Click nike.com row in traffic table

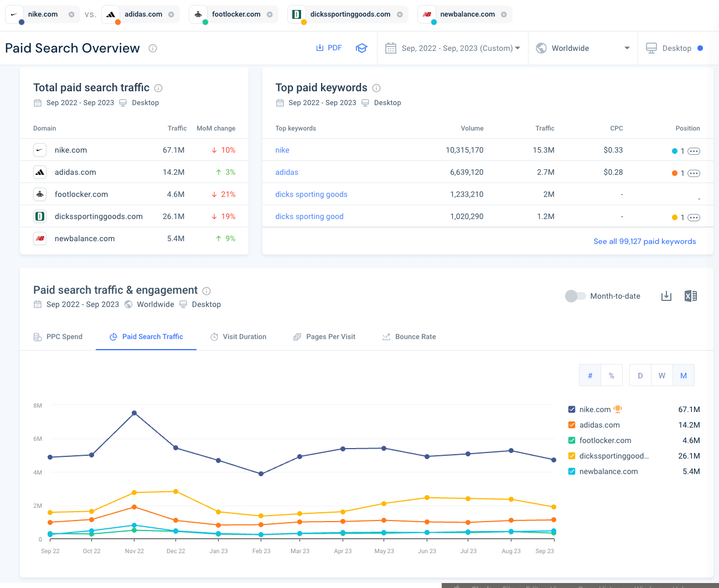coord(134,150)
